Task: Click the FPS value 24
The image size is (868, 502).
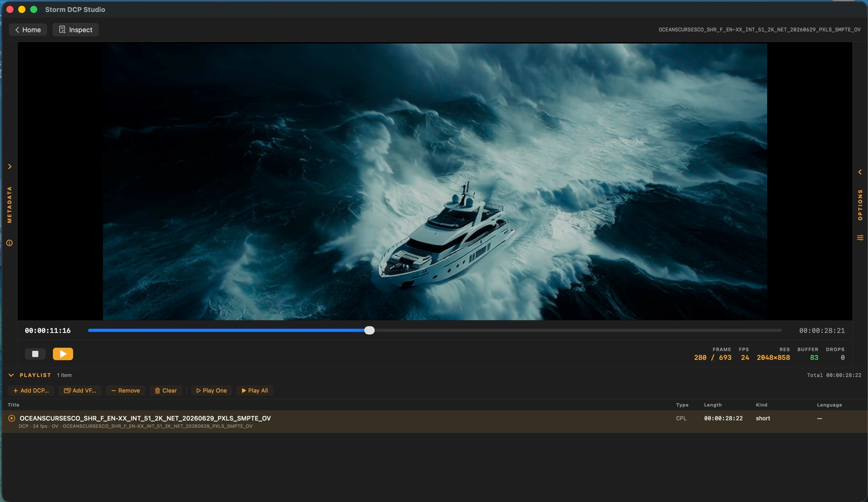Action: pos(745,358)
